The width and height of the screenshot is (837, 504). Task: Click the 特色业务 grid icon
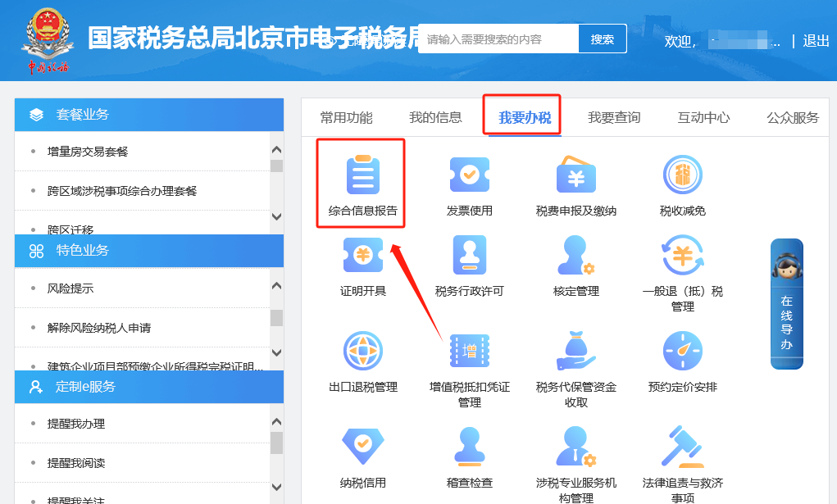[36, 251]
